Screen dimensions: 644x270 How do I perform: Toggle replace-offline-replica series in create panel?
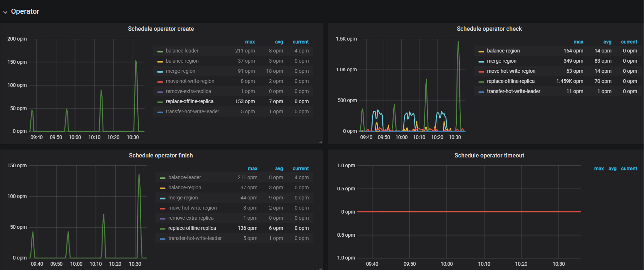[x=189, y=101]
